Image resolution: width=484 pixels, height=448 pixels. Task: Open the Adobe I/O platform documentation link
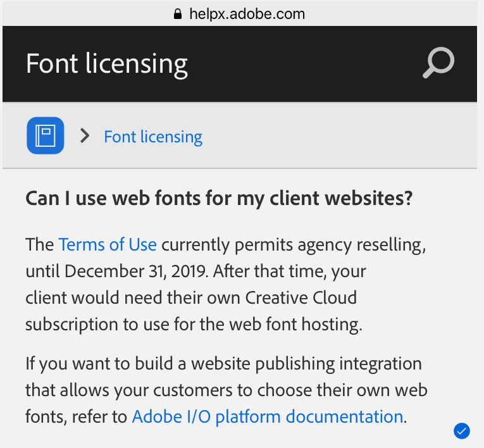[x=268, y=417]
